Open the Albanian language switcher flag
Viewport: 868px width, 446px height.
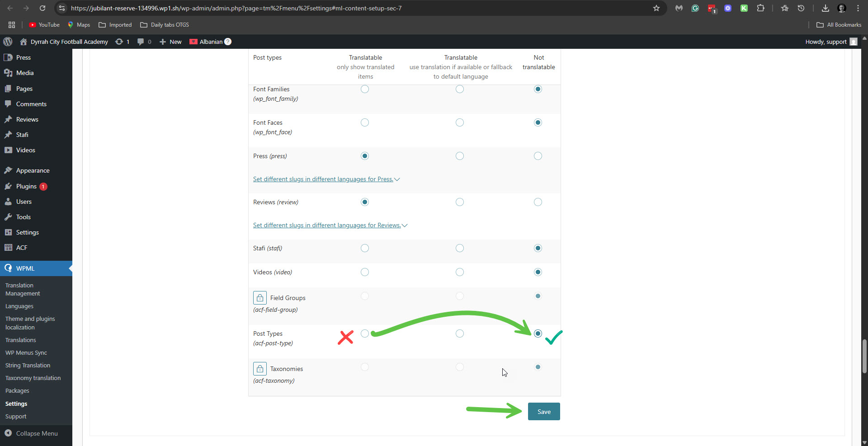(193, 42)
